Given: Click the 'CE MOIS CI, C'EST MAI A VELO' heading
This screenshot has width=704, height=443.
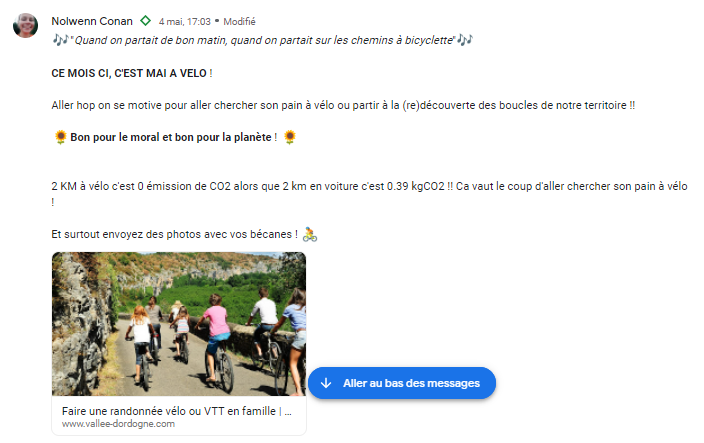Looking at the screenshot, I should [132, 73].
